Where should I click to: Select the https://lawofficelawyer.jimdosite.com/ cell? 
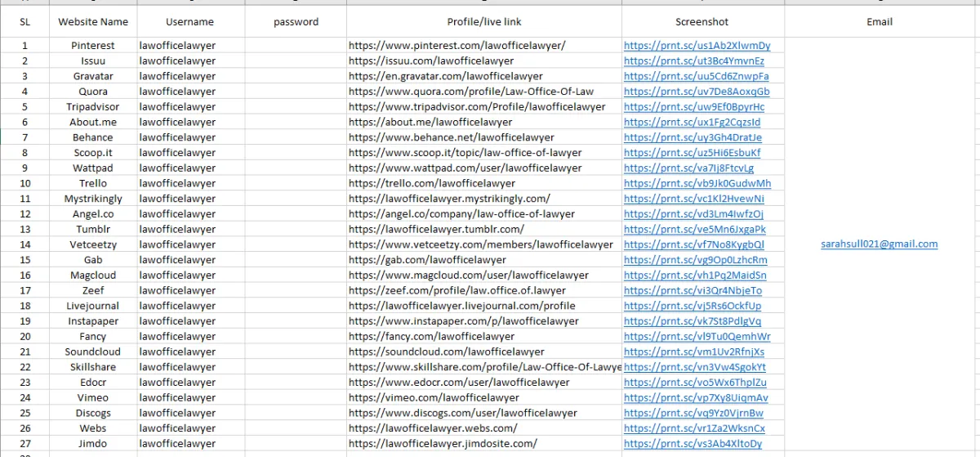484,443
